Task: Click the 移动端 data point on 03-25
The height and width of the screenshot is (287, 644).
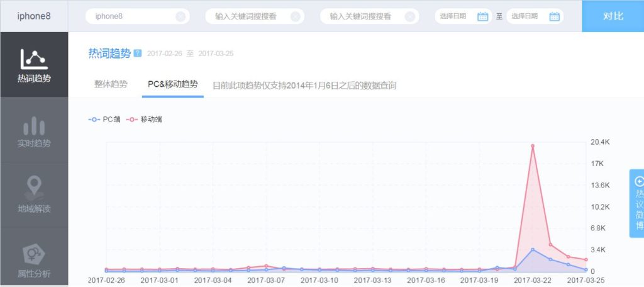Action: pyautogui.click(x=586, y=259)
